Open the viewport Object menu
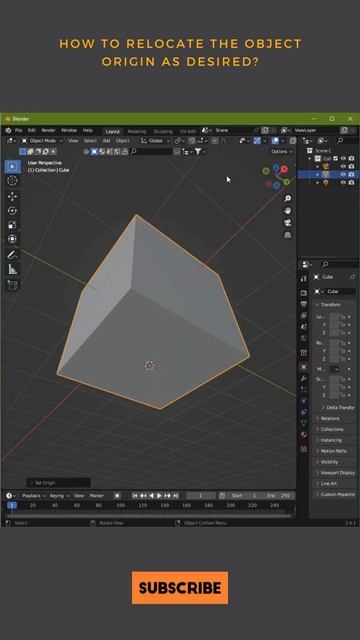 tap(122, 141)
